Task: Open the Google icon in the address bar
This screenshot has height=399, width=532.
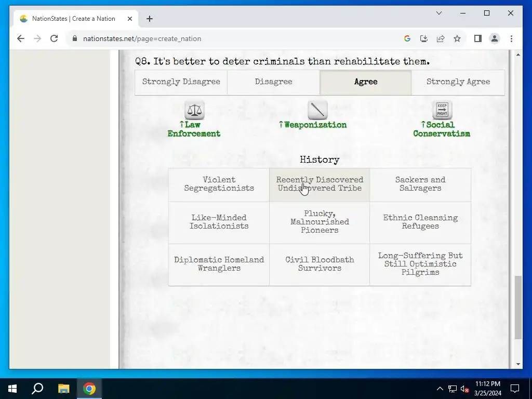Action: [407, 38]
